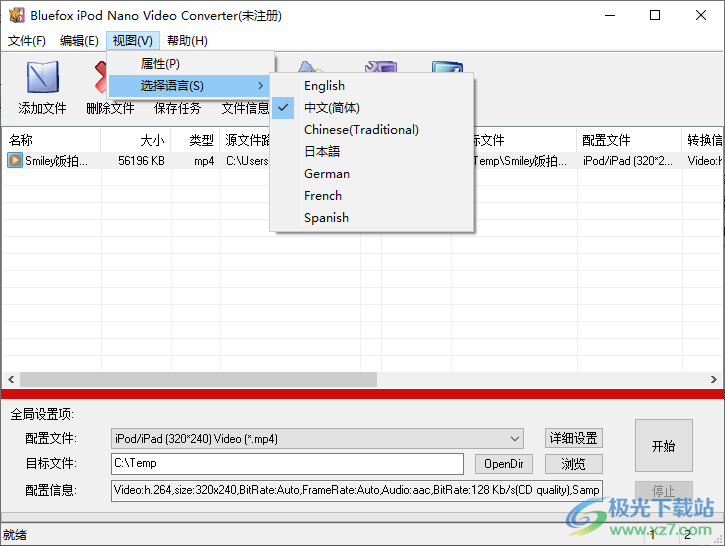This screenshot has height=546, width=725.
Task: Click the 保存任务 toolbar label
Action: pos(178,108)
